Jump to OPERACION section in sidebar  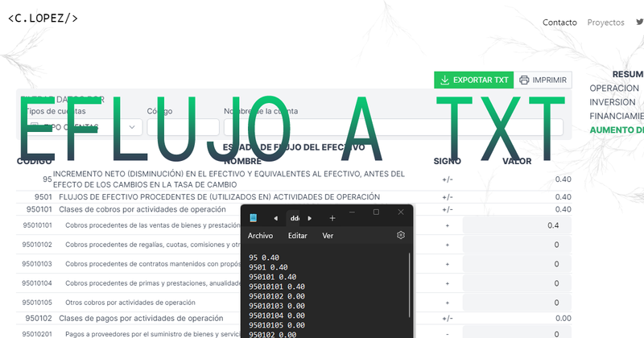click(x=614, y=88)
